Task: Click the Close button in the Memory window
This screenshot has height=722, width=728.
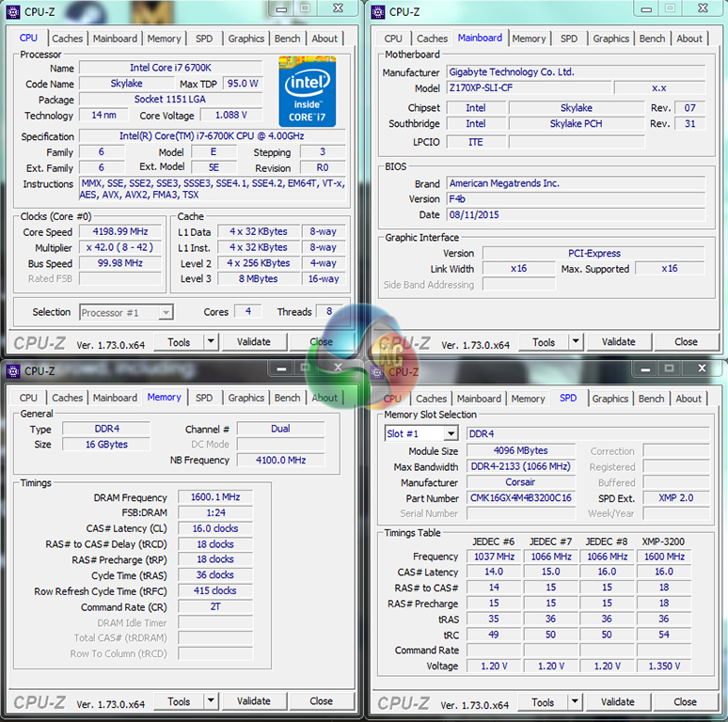Action: [x=322, y=701]
